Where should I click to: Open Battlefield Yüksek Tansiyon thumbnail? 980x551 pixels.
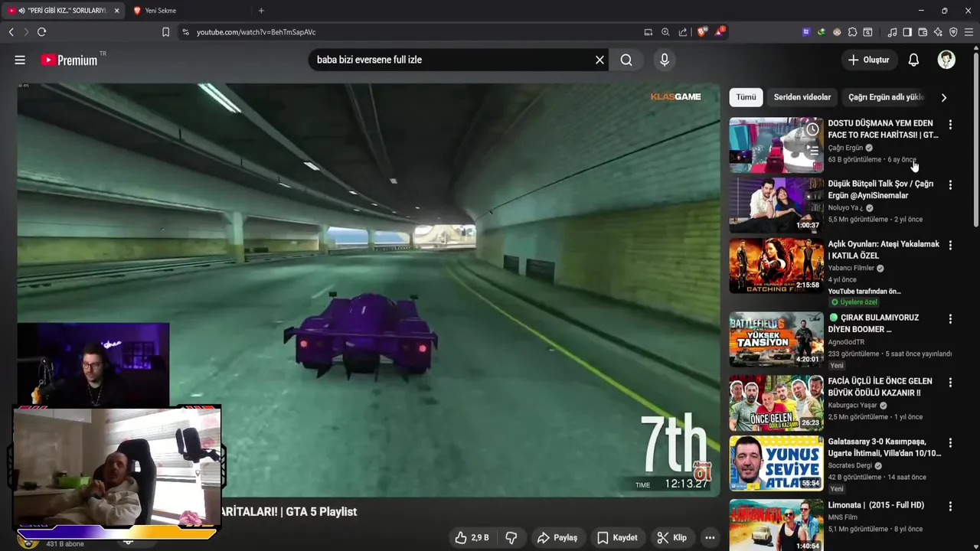[x=776, y=339]
